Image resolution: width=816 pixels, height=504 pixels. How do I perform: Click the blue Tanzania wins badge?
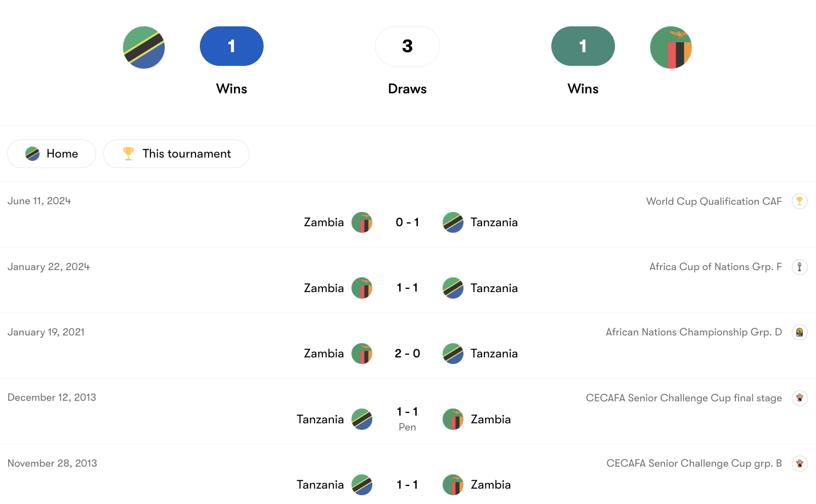[x=232, y=46]
